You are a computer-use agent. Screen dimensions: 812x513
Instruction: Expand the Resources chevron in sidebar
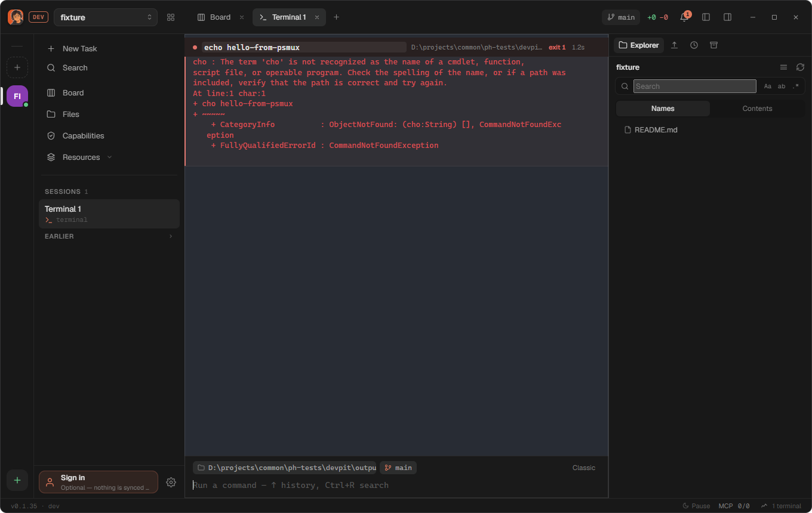(109, 157)
